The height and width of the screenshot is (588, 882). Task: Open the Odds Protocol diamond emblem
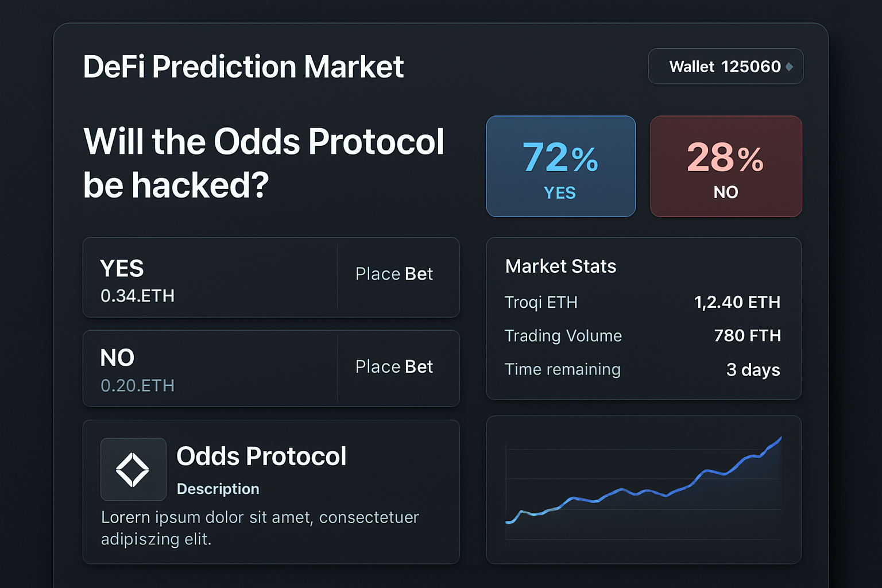click(133, 469)
